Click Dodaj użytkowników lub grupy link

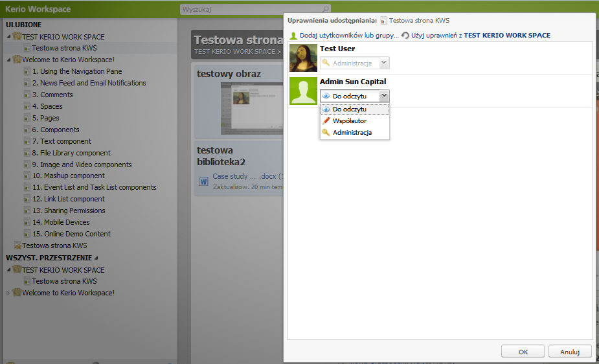[349, 35]
